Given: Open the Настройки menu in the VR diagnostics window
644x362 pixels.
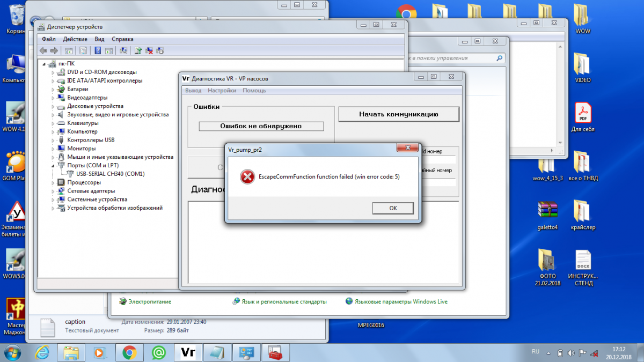Looking at the screenshot, I should 222,91.
